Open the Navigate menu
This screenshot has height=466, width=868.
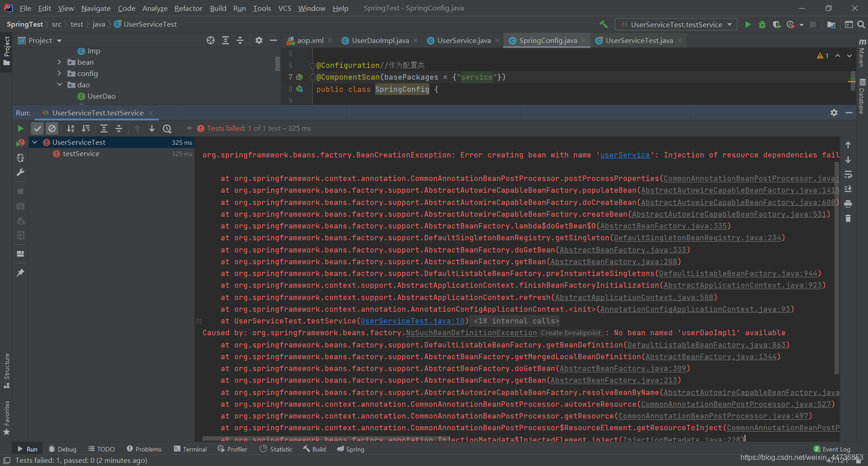point(96,8)
